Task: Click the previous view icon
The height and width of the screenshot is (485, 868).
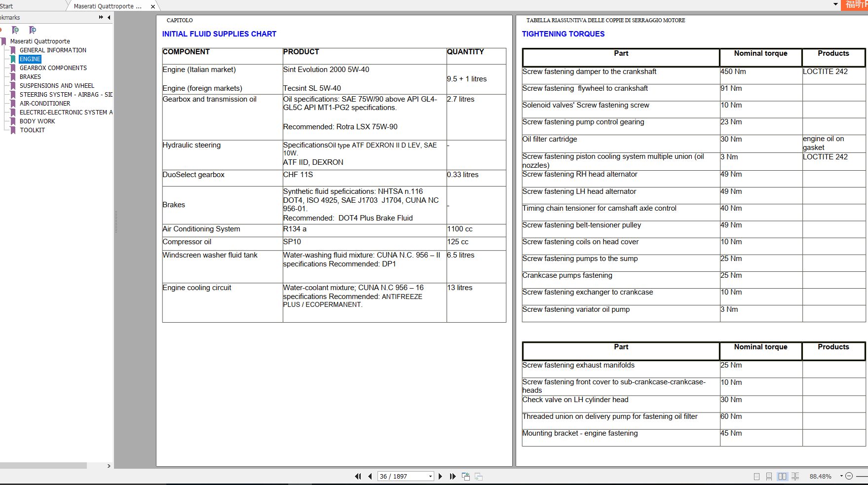Action: point(465,477)
